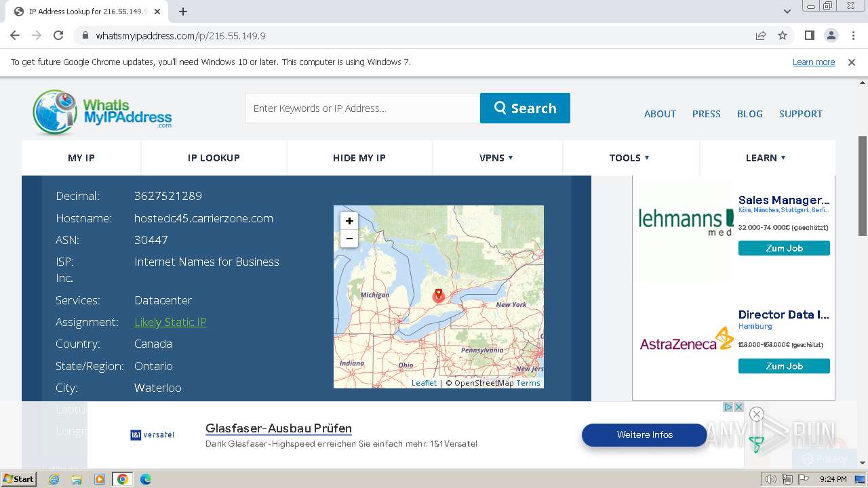Image resolution: width=868 pixels, height=488 pixels.
Task: Click the address bar URL
Action: [180, 36]
